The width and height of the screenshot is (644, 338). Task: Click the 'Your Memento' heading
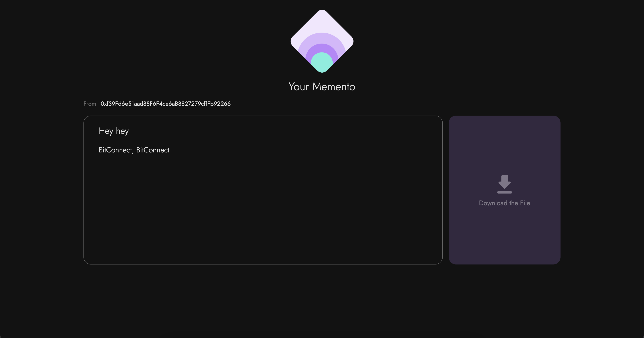(322, 87)
